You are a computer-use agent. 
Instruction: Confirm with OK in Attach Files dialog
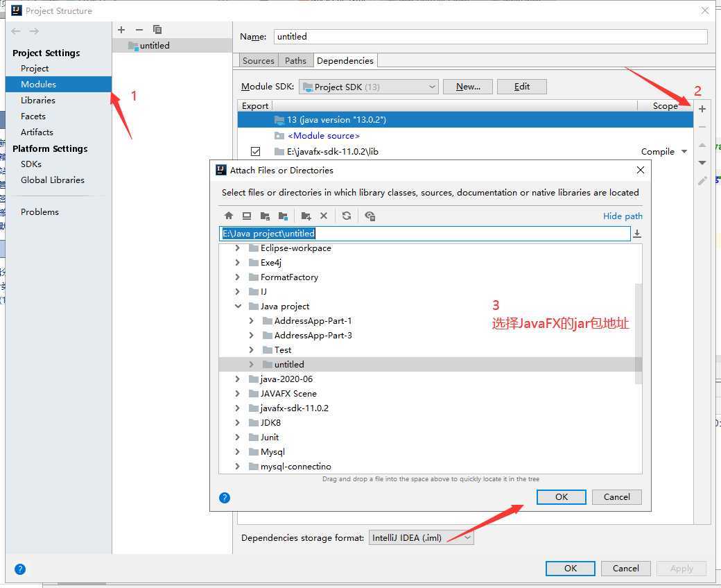(x=562, y=497)
